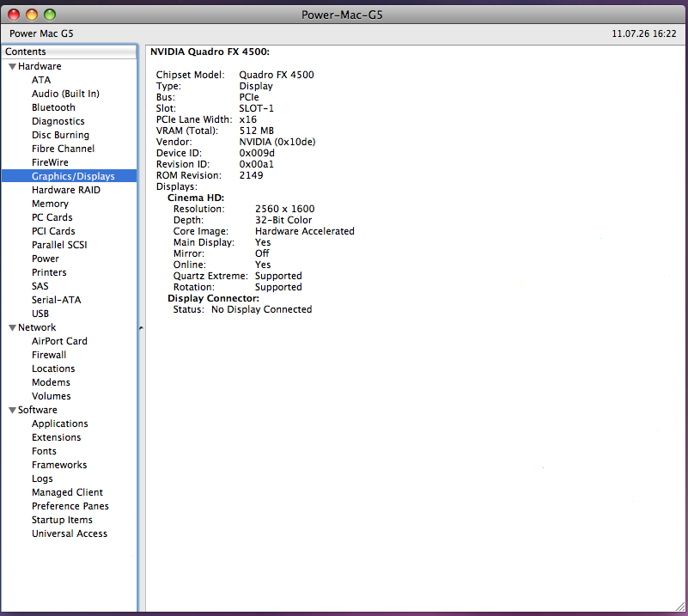Show Power information
Image resolution: width=688 pixels, height=616 pixels.
click(46, 259)
